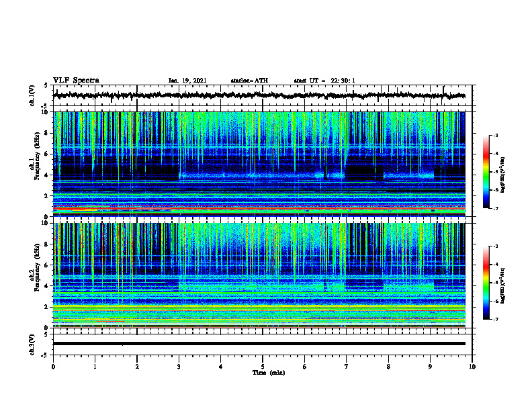Click the "6" frequency tick on ch.2 spectrogram axis
This screenshot has height=411, width=532.
[47, 265]
